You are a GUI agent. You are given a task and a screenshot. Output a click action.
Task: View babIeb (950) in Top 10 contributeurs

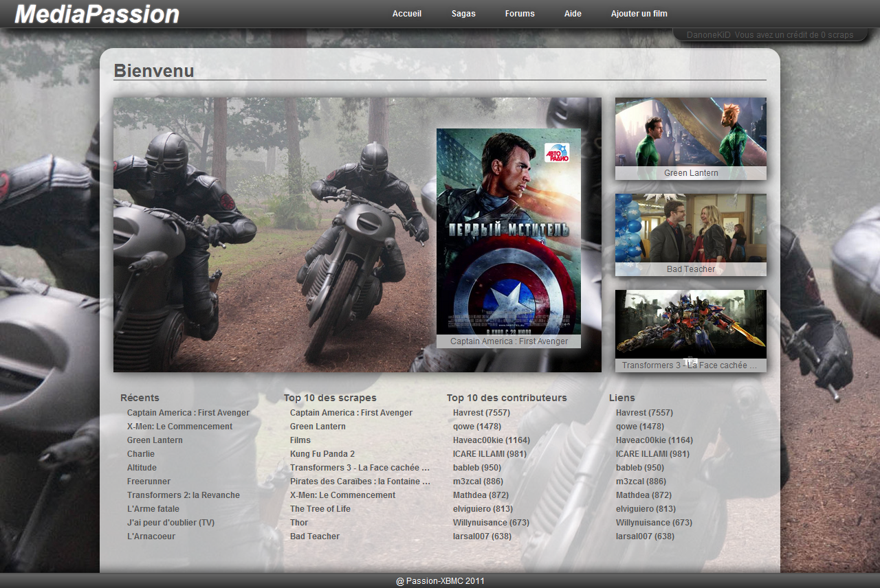pos(477,468)
